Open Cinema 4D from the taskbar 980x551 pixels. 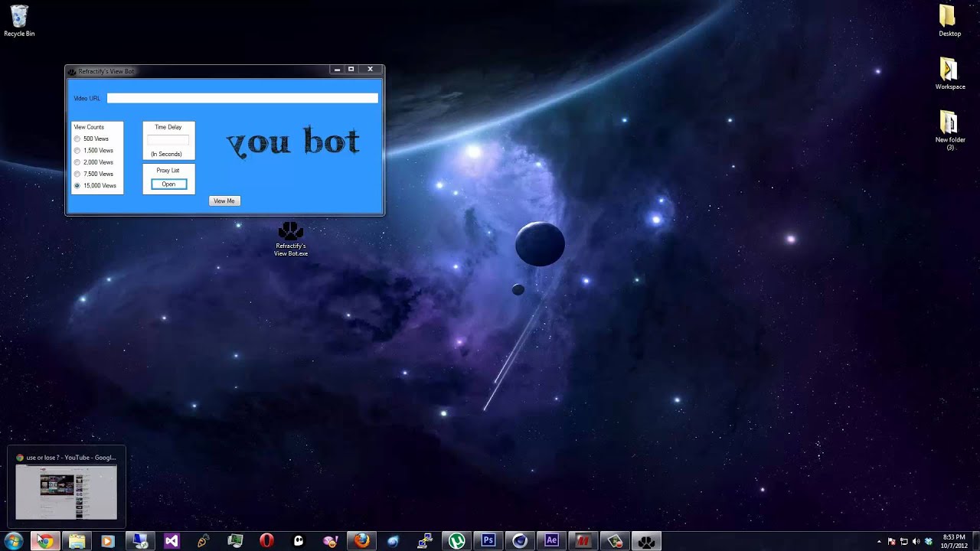520,541
